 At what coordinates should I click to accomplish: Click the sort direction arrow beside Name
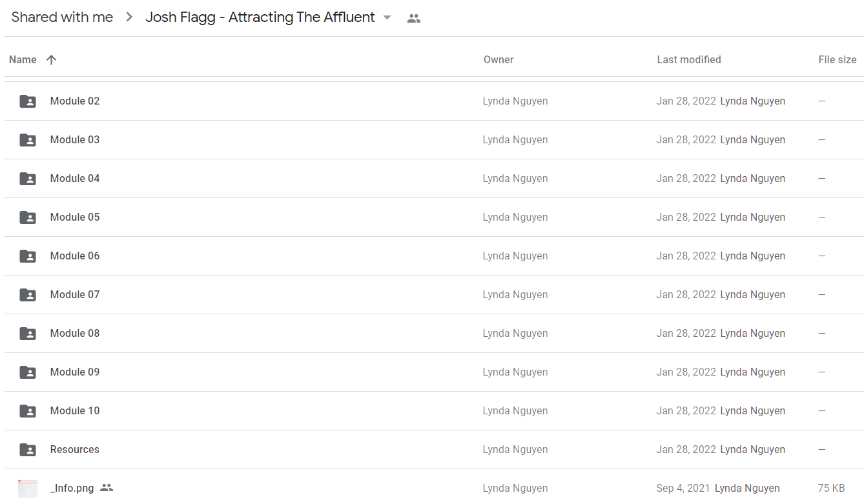pos(52,59)
